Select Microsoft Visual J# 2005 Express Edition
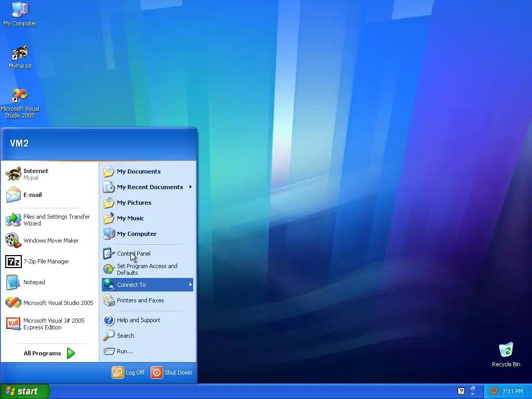The height and width of the screenshot is (399, 532). coord(54,324)
